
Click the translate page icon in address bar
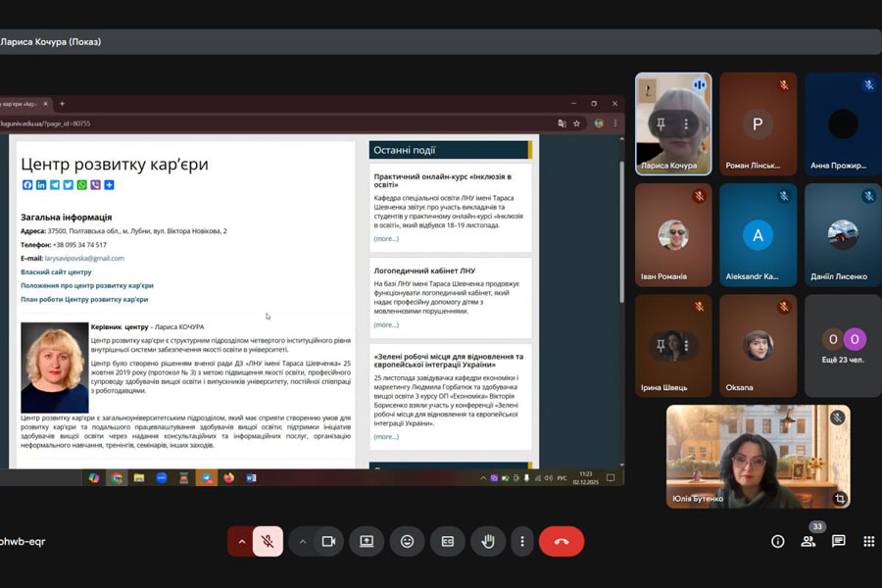pos(562,123)
